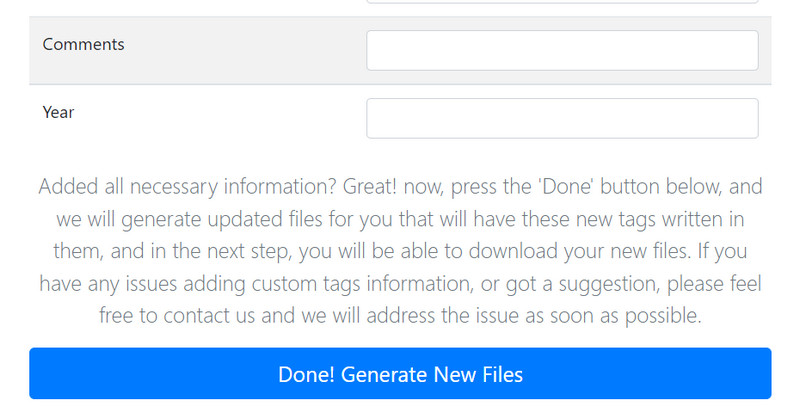This screenshot has width=800, height=407.
Task: Click the Year field label
Action: click(59, 112)
